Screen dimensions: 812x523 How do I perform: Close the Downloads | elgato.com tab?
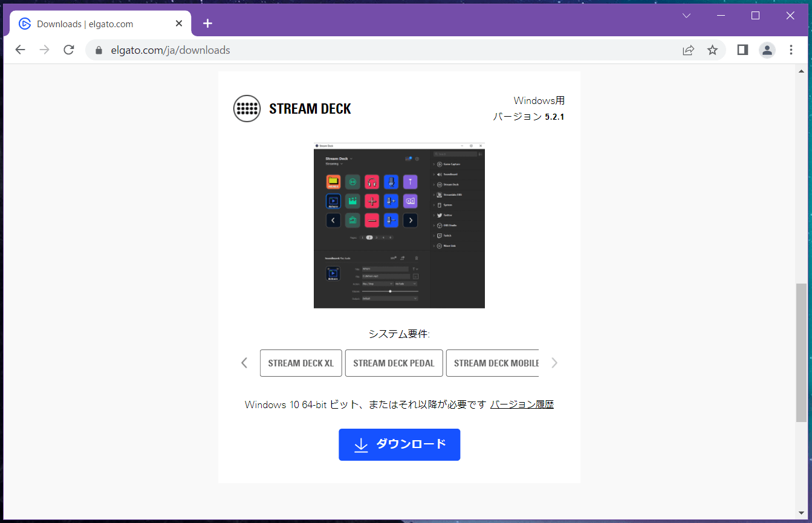click(179, 24)
